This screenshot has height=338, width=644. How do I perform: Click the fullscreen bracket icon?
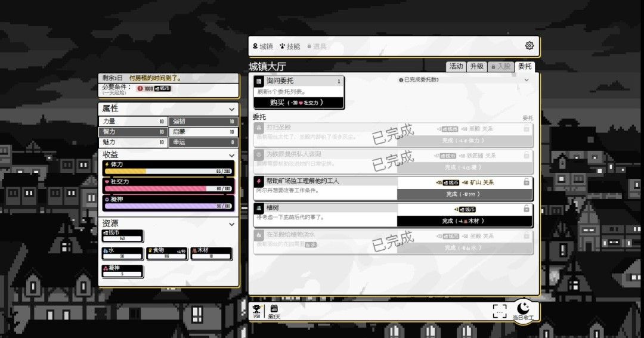(x=499, y=311)
